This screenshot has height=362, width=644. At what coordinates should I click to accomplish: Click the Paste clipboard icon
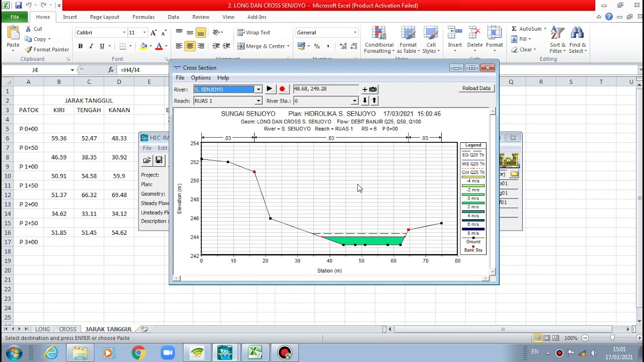13,34
